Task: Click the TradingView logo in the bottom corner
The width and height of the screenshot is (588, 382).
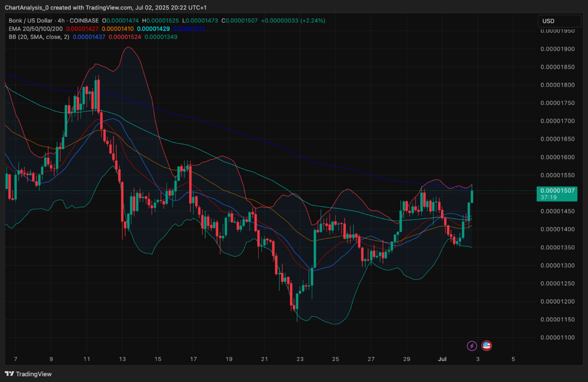Action: coord(29,374)
